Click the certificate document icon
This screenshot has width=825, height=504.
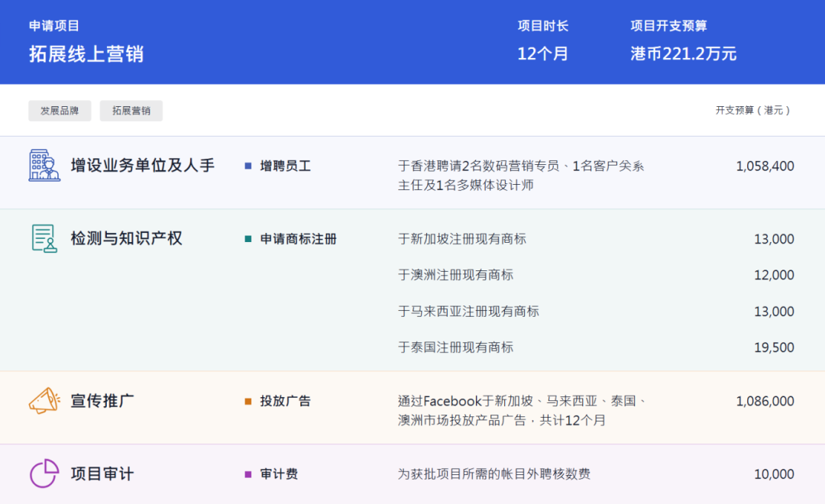point(44,238)
